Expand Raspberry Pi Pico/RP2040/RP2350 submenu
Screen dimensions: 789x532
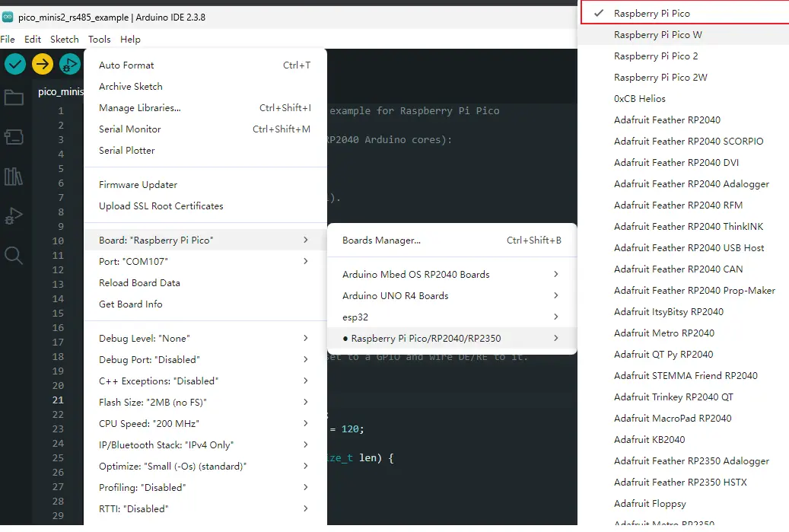tap(452, 338)
